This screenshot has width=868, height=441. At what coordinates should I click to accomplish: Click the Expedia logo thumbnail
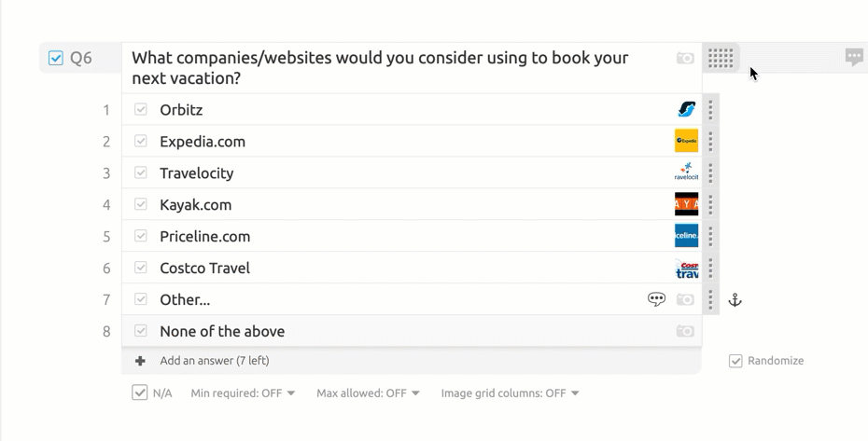click(686, 141)
